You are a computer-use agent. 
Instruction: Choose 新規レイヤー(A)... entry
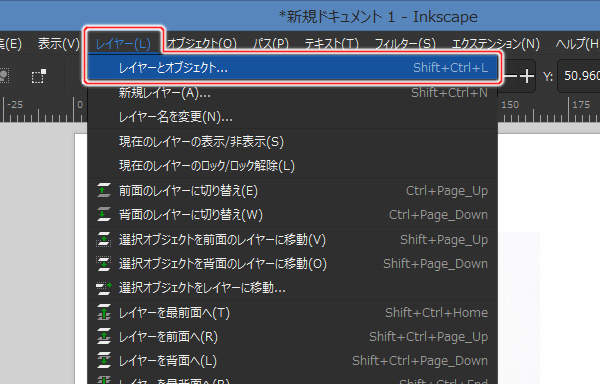[293, 93]
